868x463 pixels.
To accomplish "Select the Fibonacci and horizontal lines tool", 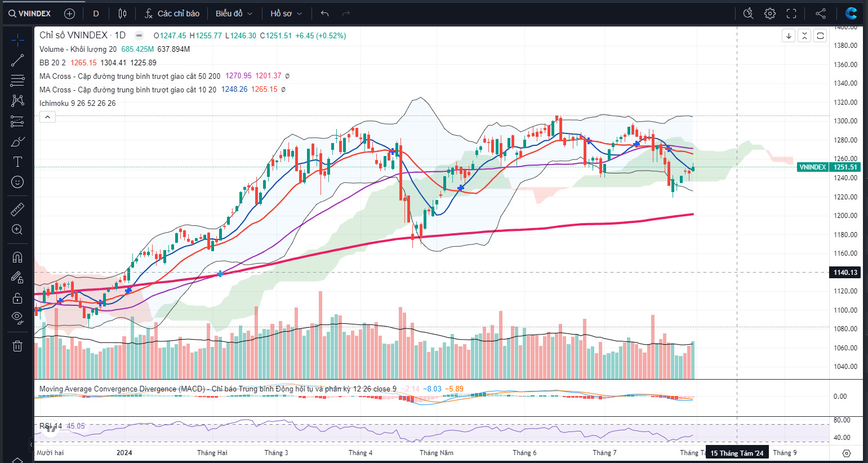I will tap(17, 81).
